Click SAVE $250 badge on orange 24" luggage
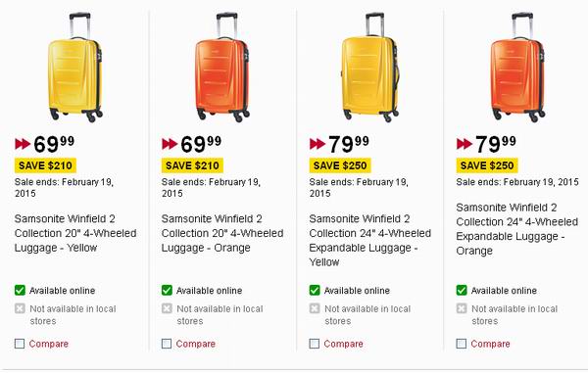Viewport: 588px width, 373px height. [487, 165]
